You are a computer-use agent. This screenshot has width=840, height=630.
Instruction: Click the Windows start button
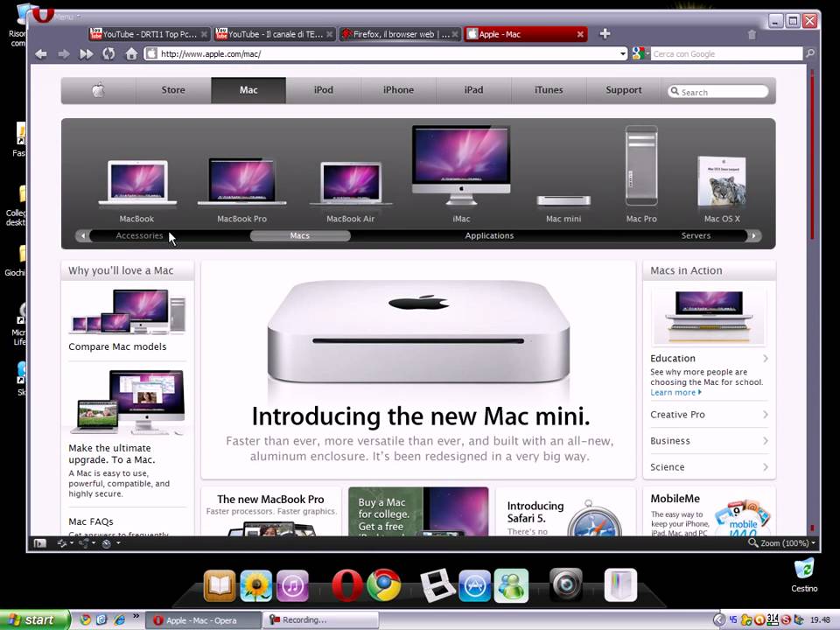coord(34,619)
